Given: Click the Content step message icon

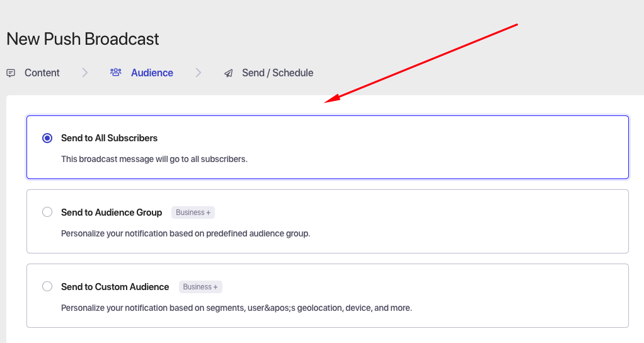Looking at the screenshot, I should tap(11, 73).
